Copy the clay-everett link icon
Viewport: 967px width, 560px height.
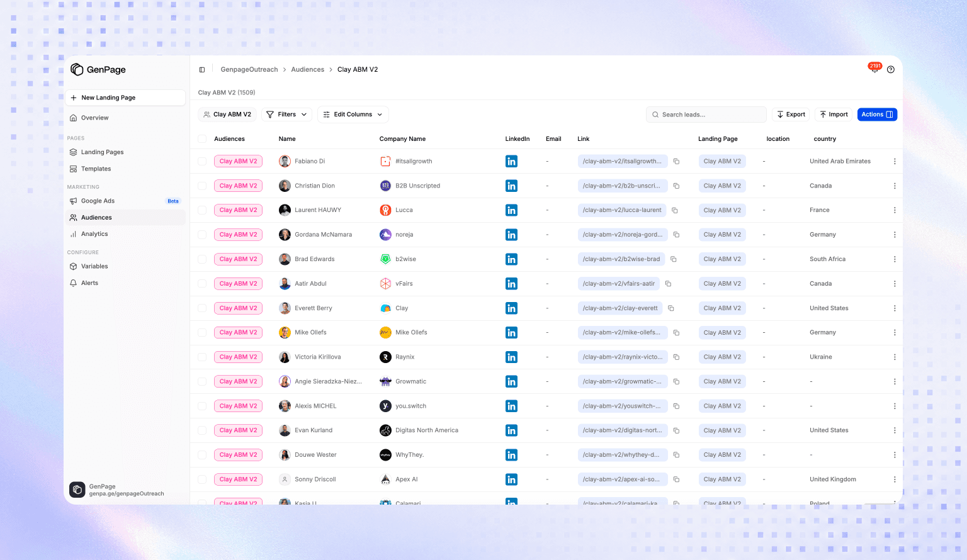point(670,308)
